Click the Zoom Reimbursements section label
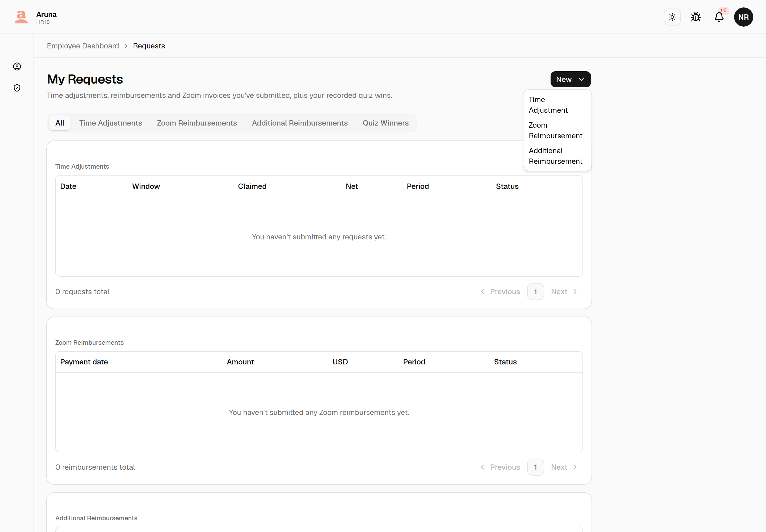The width and height of the screenshot is (766, 532). (89, 343)
